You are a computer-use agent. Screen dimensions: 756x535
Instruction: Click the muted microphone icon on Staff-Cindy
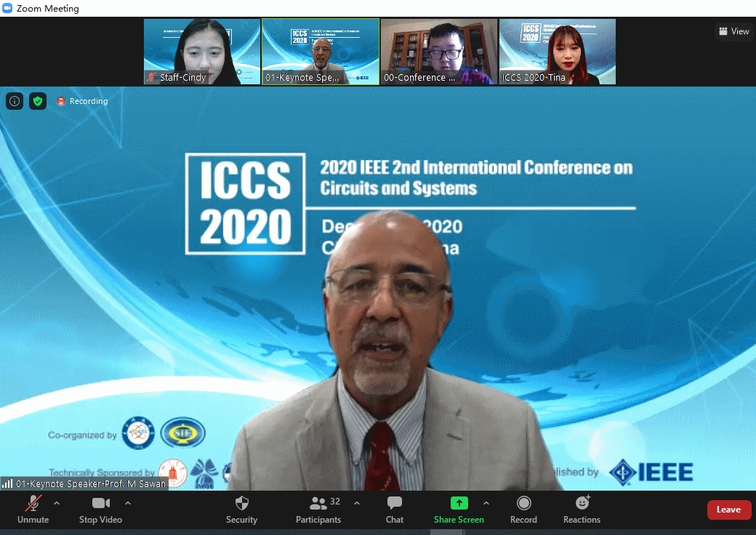click(152, 77)
